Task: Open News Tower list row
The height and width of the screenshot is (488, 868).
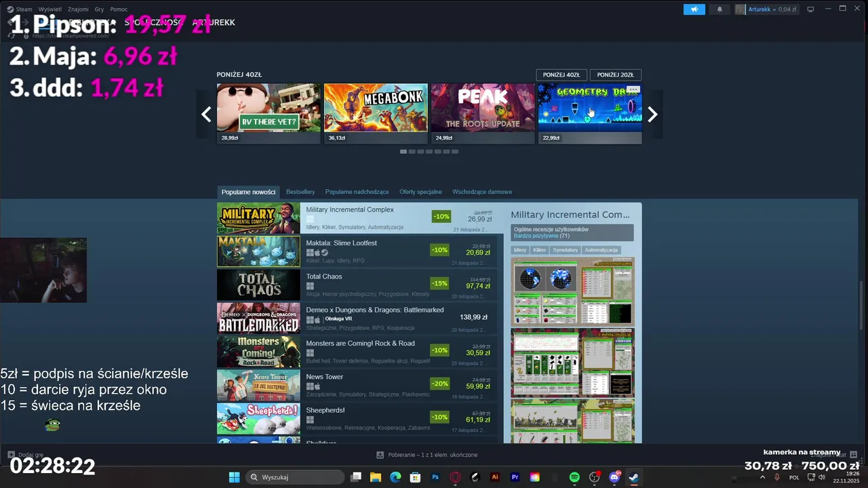Action: (x=357, y=385)
